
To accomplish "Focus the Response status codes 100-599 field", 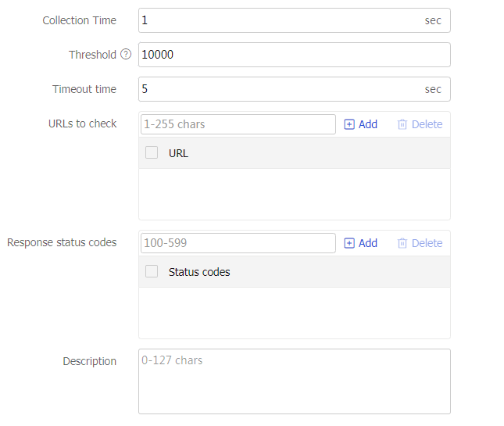I will click(x=237, y=243).
